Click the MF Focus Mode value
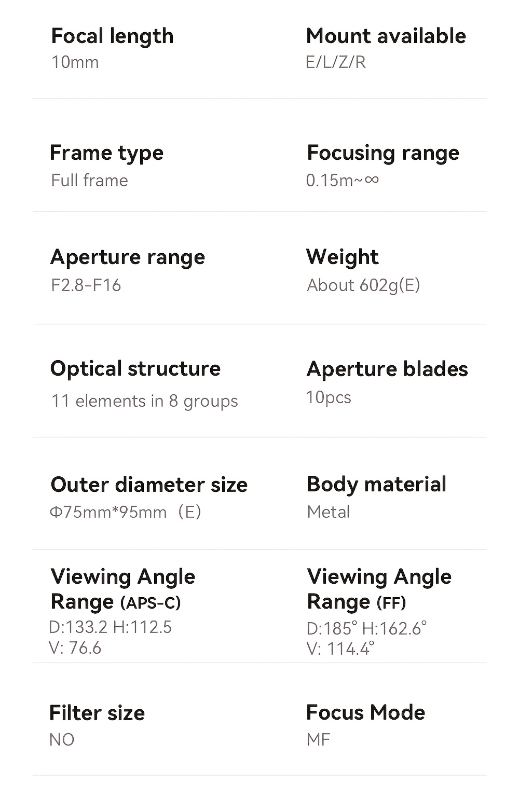Viewport: 519px width, 812px height. 318,740
